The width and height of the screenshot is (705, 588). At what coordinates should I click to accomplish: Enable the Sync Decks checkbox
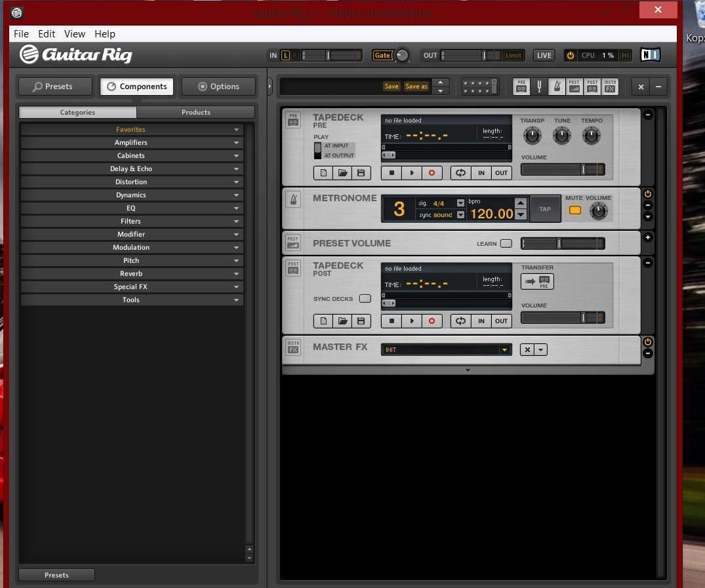pos(365,298)
